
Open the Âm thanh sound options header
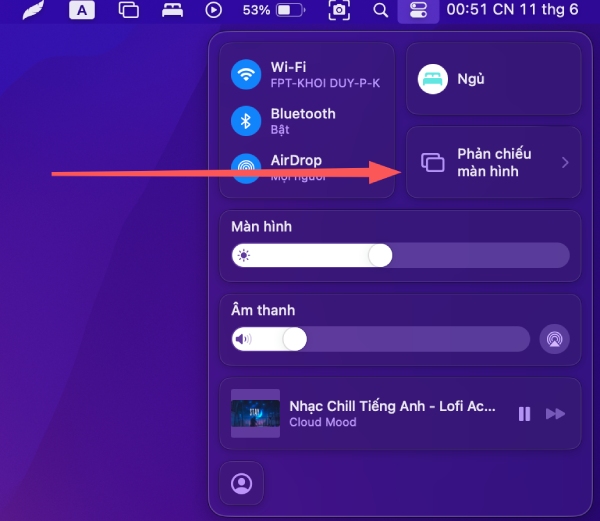[263, 310]
